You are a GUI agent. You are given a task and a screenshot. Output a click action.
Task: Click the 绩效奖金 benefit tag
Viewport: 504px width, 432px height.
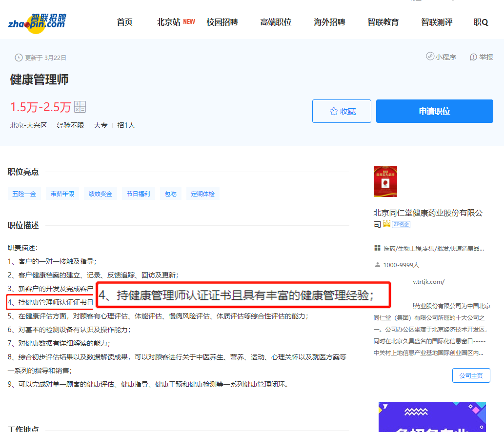101,194
